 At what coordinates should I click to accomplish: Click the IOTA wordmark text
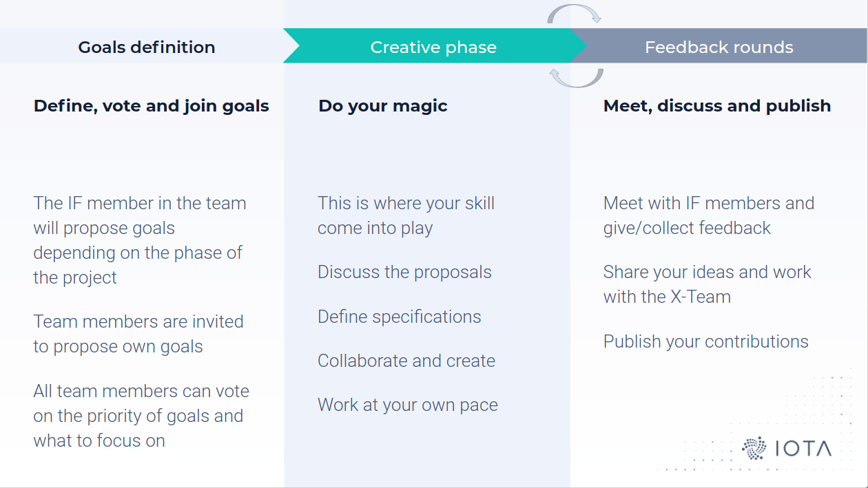(x=803, y=449)
